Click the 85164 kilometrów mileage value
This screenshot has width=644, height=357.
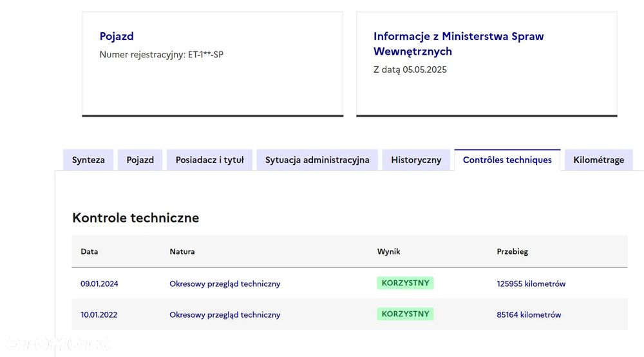(x=529, y=315)
